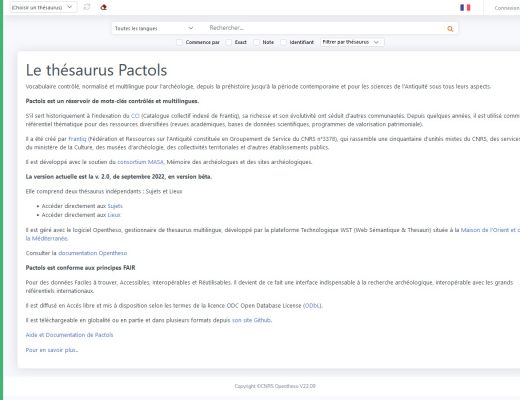Image resolution: width=520 pixels, height=400 pixels.
Task: Click the magnifying glass search icon
Action: [x=450, y=29]
